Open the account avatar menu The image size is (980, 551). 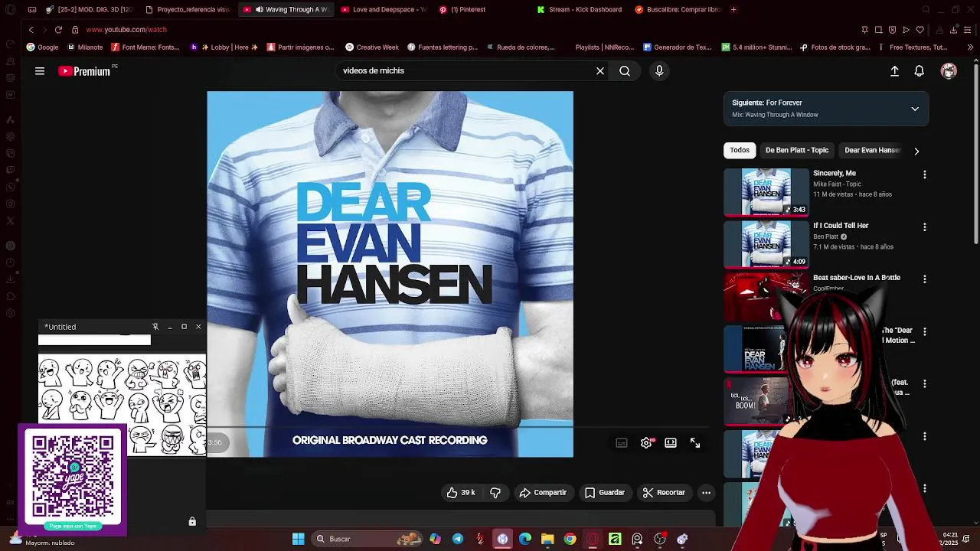pyautogui.click(x=949, y=71)
